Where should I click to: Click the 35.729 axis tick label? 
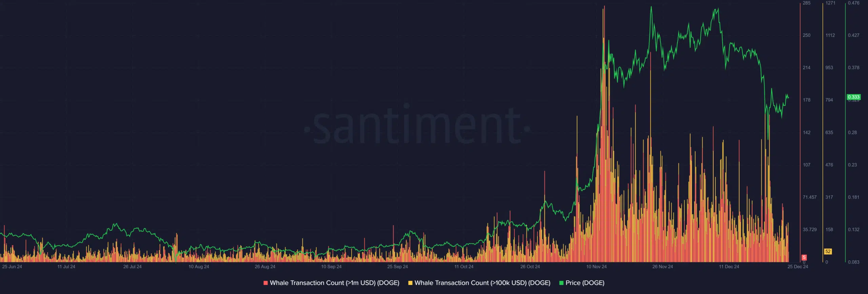point(810,230)
